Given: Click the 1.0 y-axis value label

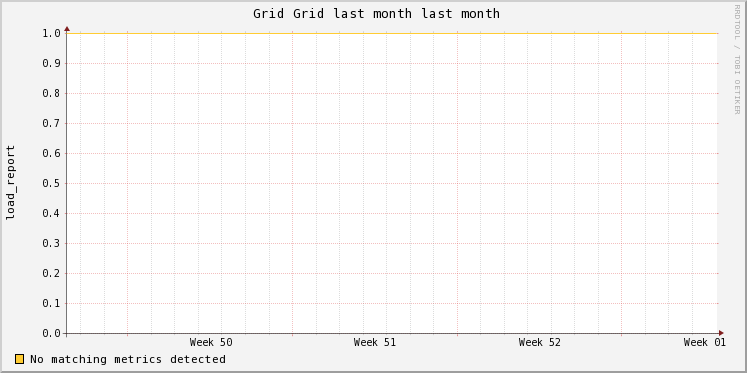Looking at the screenshot, I should (x=51, y=33).
